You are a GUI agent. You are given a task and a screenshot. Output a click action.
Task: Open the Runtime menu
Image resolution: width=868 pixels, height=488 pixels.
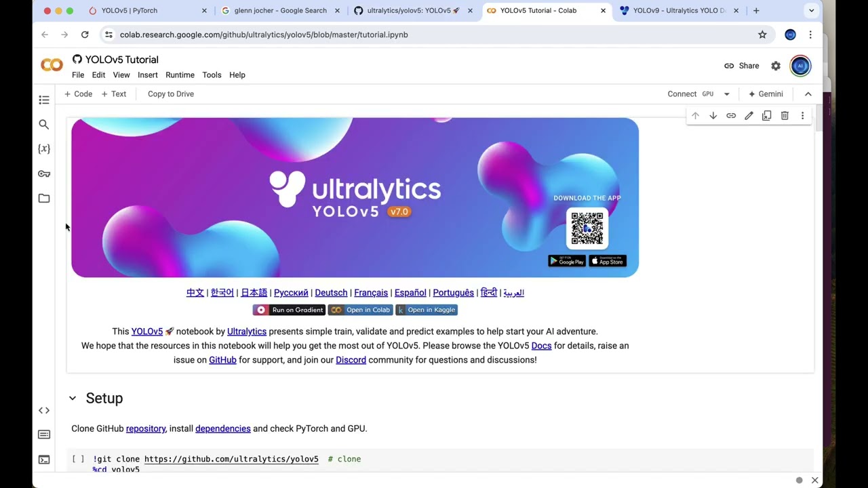180,75
